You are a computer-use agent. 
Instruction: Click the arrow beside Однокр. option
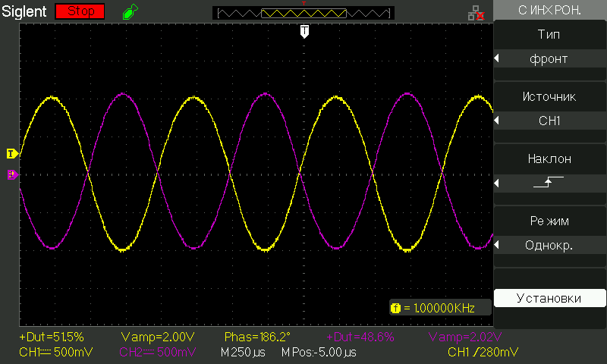coord(497,245)
